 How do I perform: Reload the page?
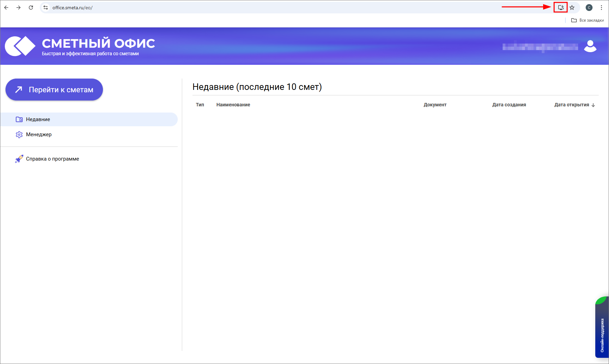coord(31,8)
